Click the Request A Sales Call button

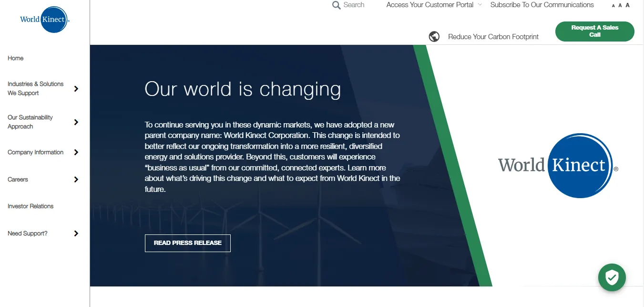coord(595,32)
